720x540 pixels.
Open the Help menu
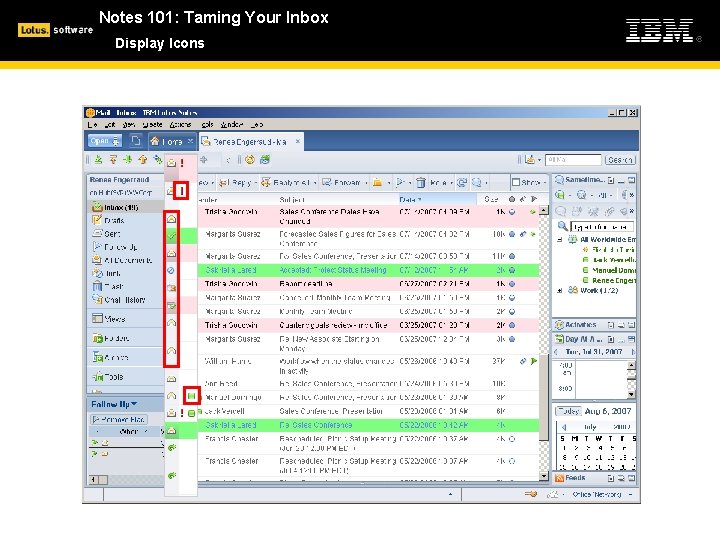click(x=257, y=124)
